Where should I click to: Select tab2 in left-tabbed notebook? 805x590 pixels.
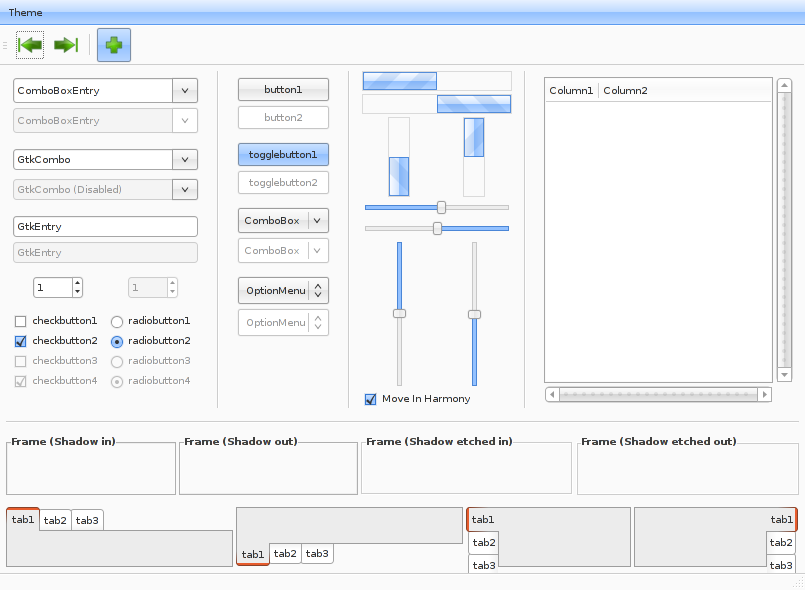[x=484, y=543]
